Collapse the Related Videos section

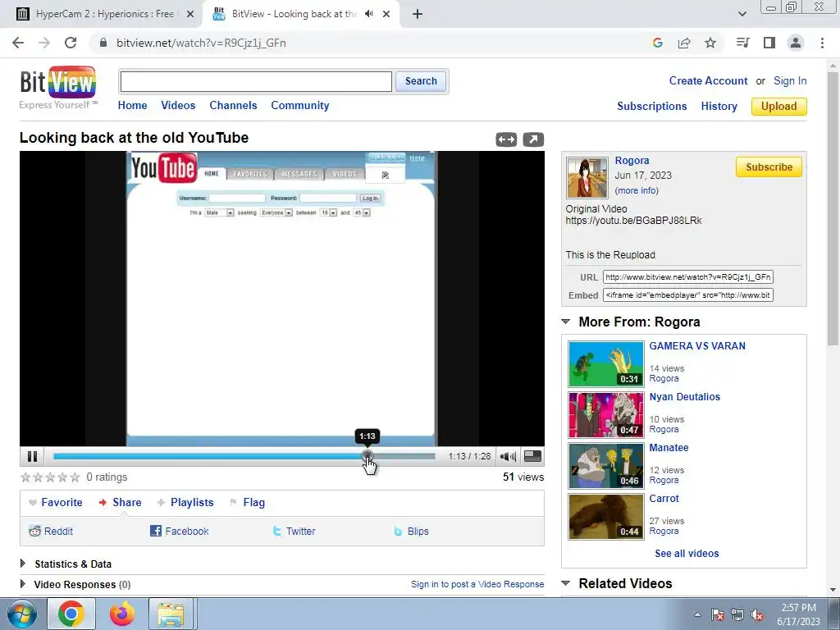tap(566, 583)
